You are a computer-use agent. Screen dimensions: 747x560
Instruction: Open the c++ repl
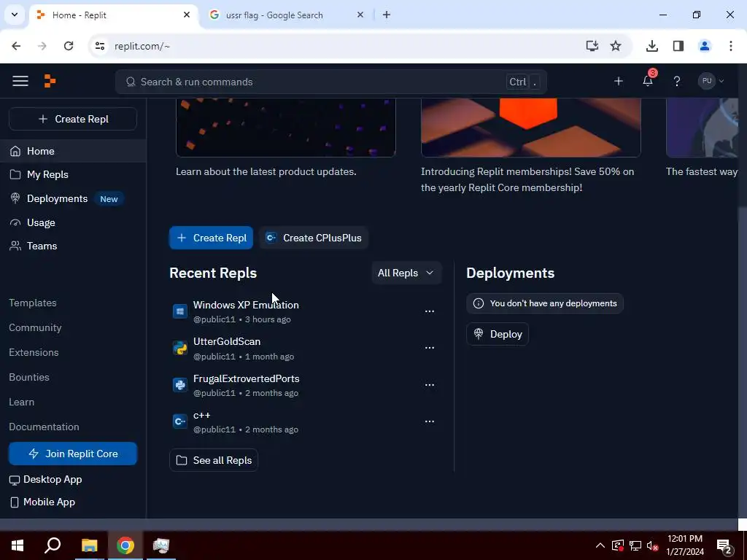(x=201, y=415)
